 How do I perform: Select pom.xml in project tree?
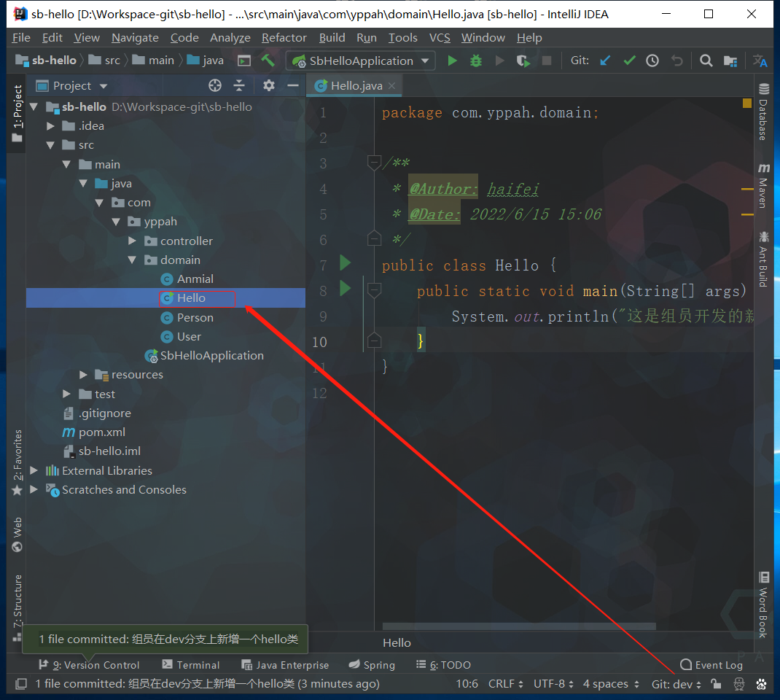pos(102,432)
